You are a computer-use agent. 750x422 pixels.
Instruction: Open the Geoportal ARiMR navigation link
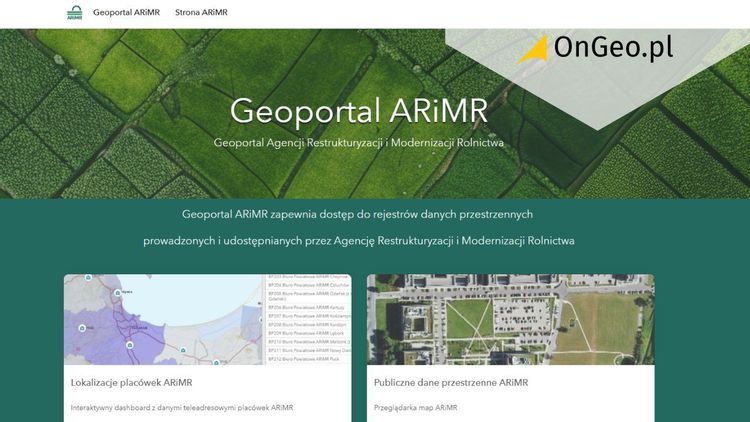pos(126,12)
